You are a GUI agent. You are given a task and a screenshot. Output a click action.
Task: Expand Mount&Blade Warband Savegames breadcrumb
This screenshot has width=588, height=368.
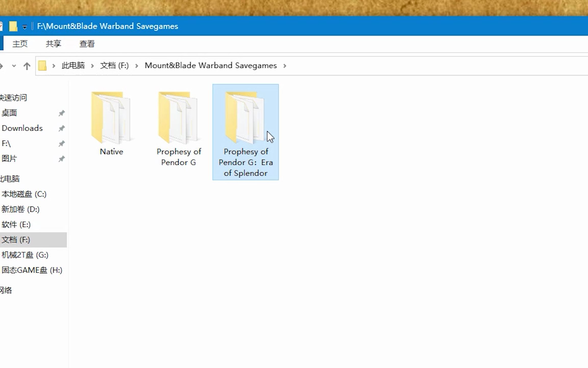[x=285, y=66]
